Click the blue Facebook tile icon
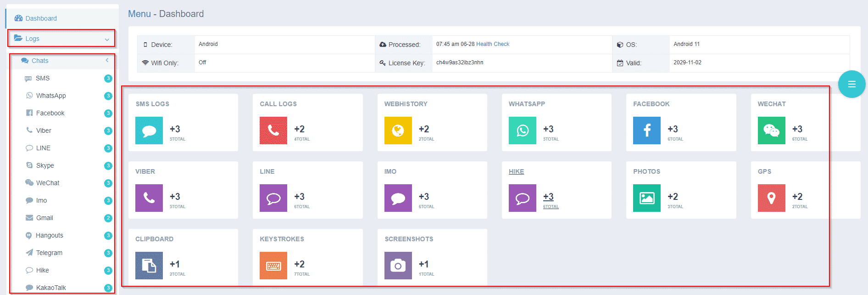This screenshot has width=868, height=295. [646, 130]
